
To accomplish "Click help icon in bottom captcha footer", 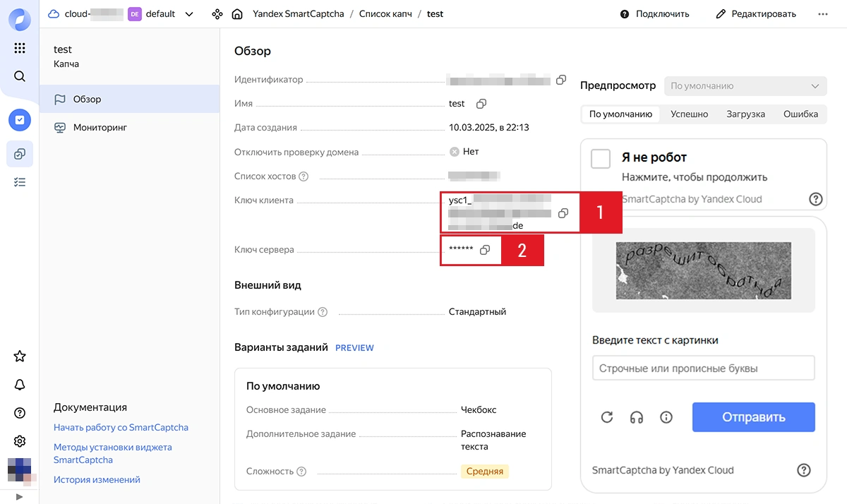I will point(803,470).
